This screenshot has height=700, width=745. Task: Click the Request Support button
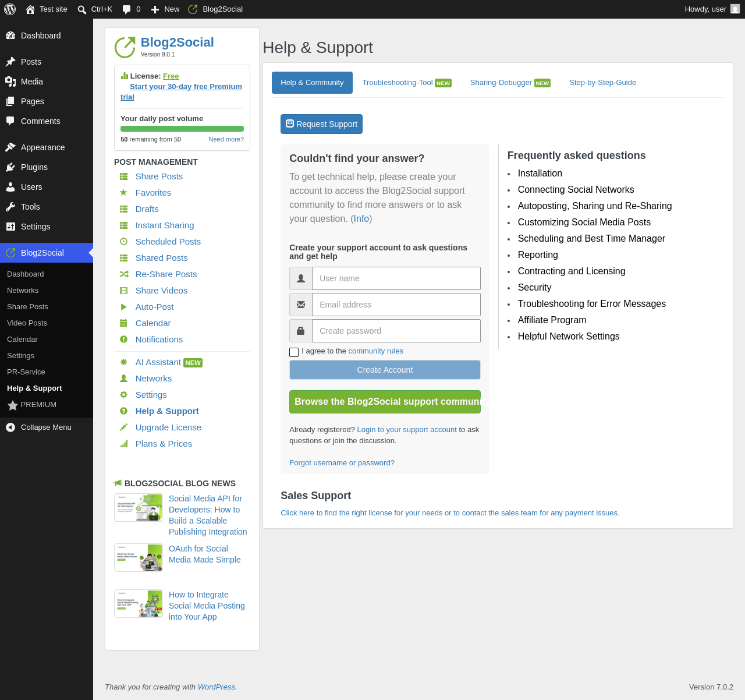click(x=321, y=124)
